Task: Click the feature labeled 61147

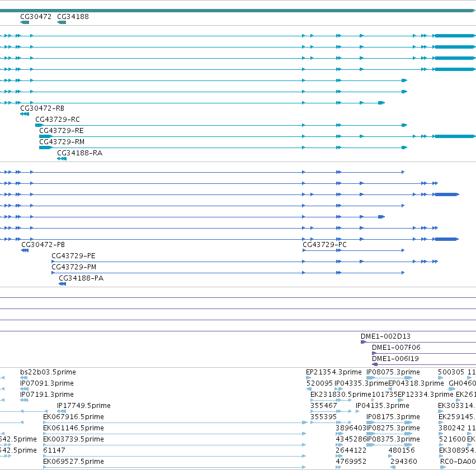Action: 54,450
